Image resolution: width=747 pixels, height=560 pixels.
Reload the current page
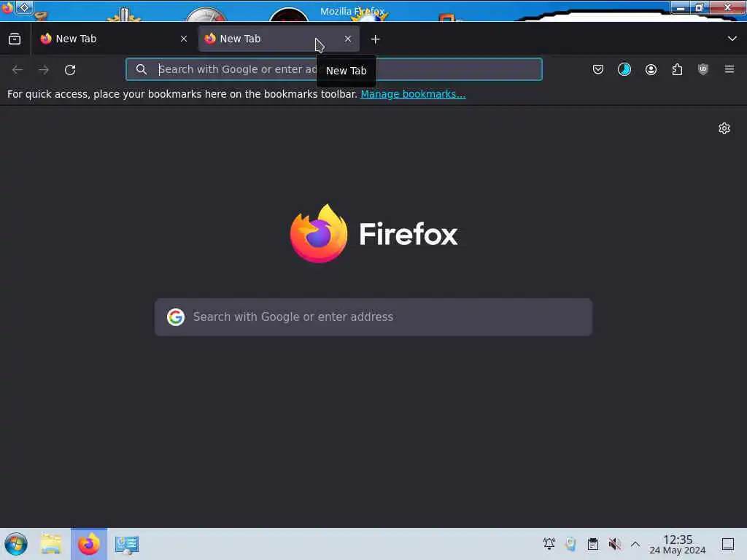click(x=70, y=70)
